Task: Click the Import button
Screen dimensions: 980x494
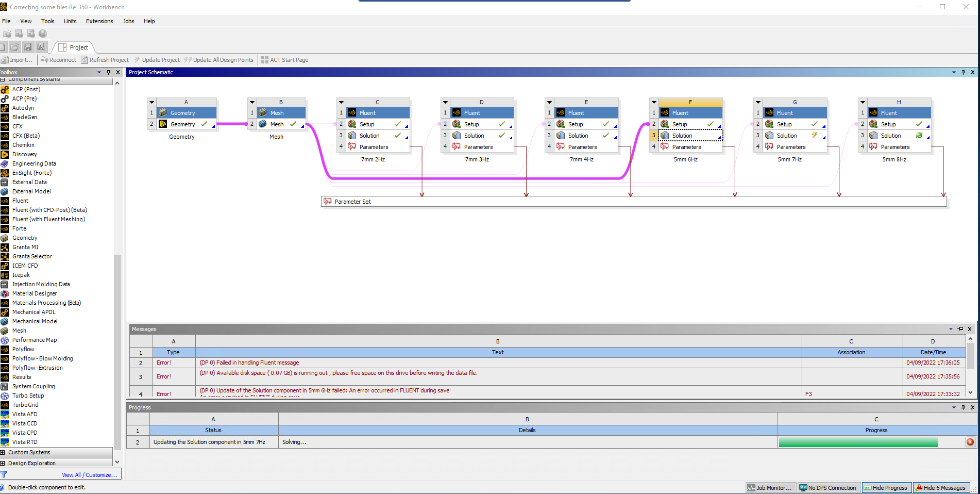Action: [x=17, y=60]
